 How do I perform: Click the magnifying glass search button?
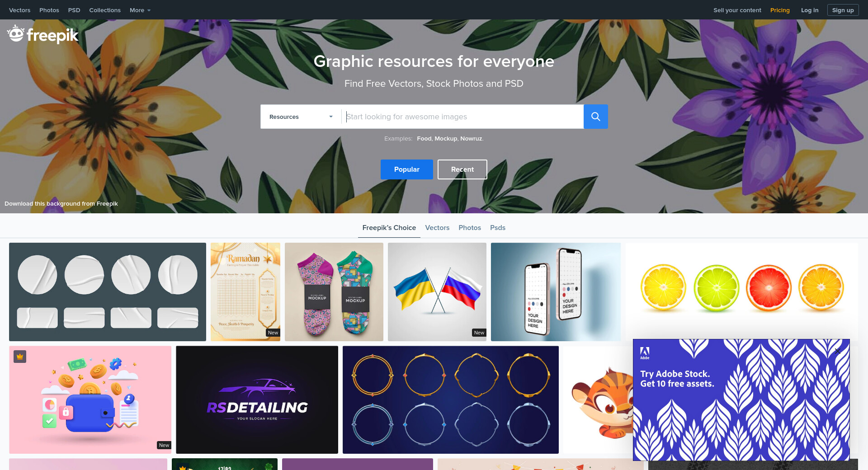pos(595,117)
